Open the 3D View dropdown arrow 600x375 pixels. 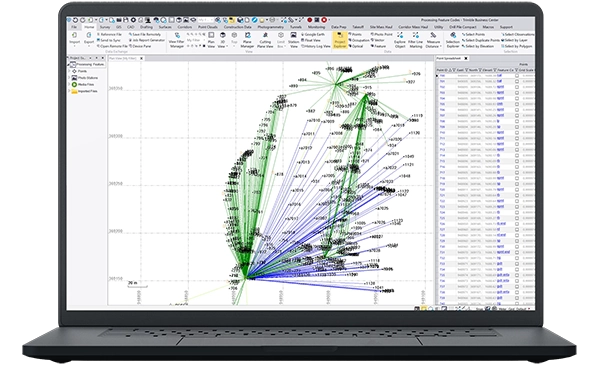[x=227, y=46]
